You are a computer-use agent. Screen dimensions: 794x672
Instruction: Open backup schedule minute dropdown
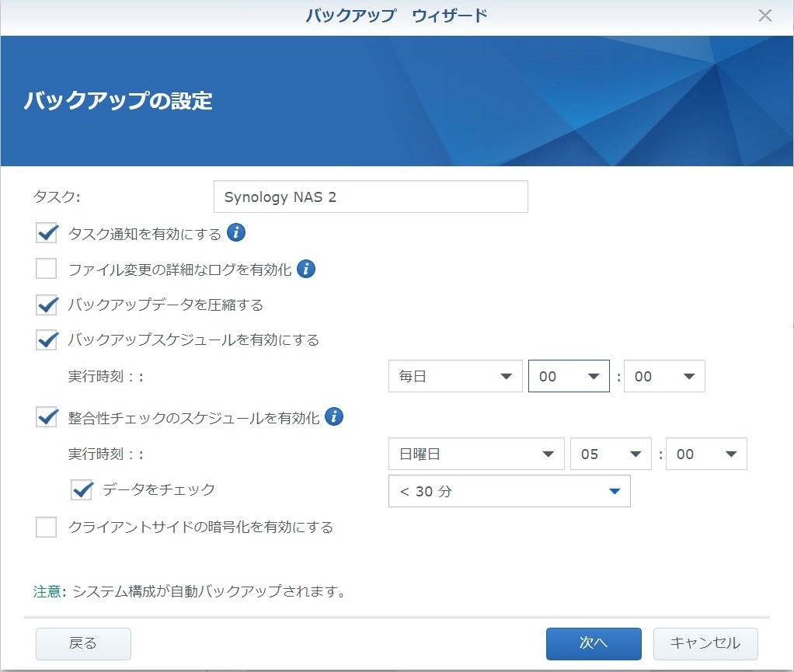click(664, 377)
